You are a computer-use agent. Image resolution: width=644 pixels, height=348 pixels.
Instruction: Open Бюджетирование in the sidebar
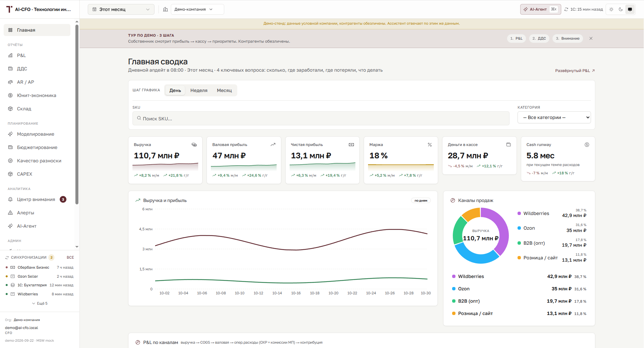(37, 147)
